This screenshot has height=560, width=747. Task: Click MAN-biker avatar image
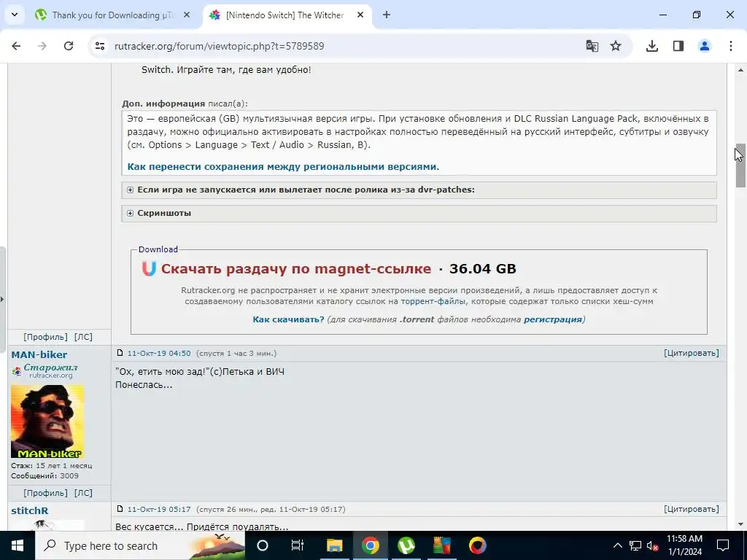pos(47,421)
